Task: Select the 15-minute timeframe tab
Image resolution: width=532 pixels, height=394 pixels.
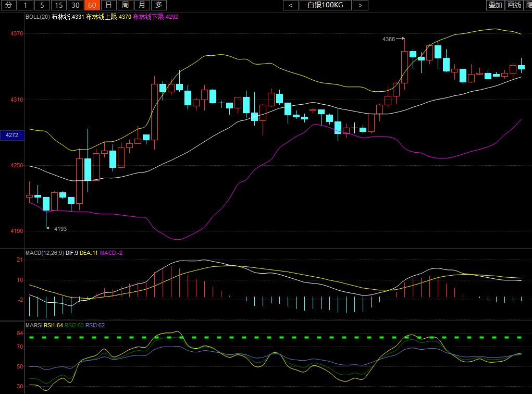Action: [59, 5]
